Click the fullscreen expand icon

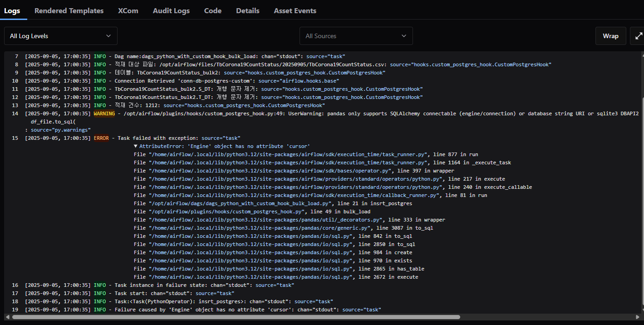click(638, 36)
